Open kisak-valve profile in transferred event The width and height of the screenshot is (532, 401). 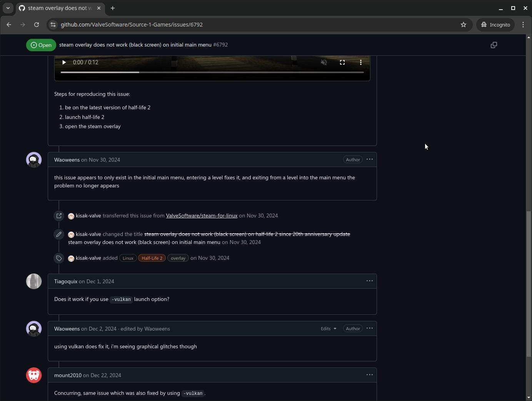(88, 216)
